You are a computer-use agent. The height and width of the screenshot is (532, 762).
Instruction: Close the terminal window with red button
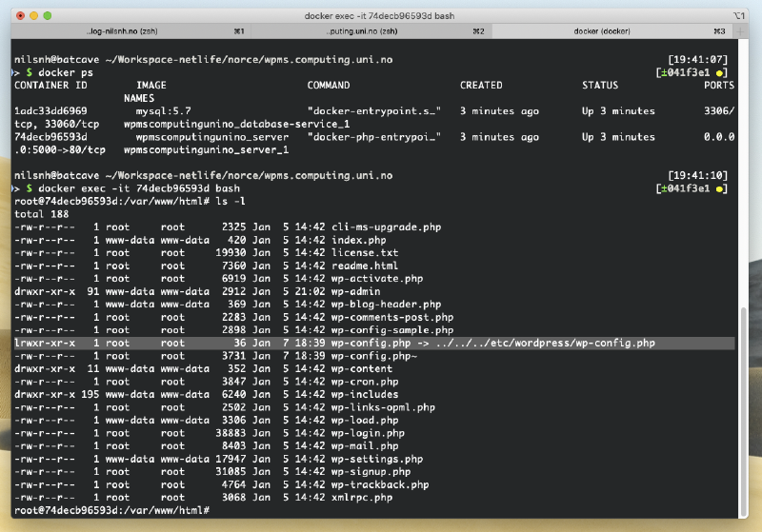point(20,15)
